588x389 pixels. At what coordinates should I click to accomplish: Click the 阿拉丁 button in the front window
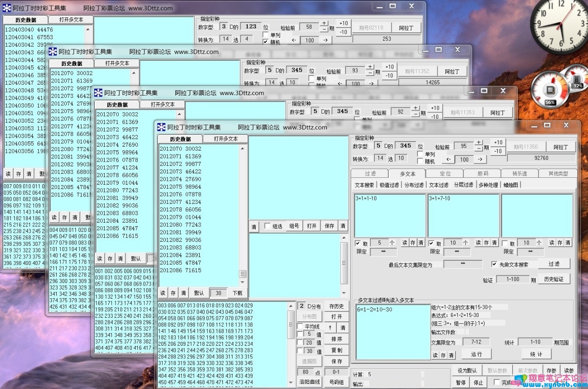tap(561, 147)
